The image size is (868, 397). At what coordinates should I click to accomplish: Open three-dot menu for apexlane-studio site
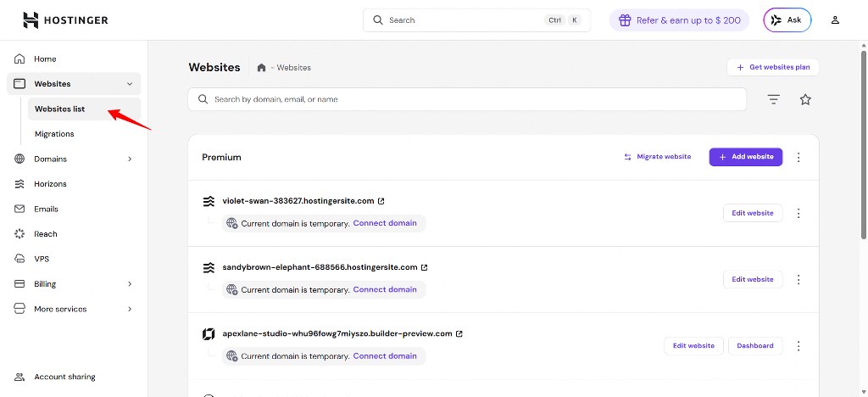point(798,346)
